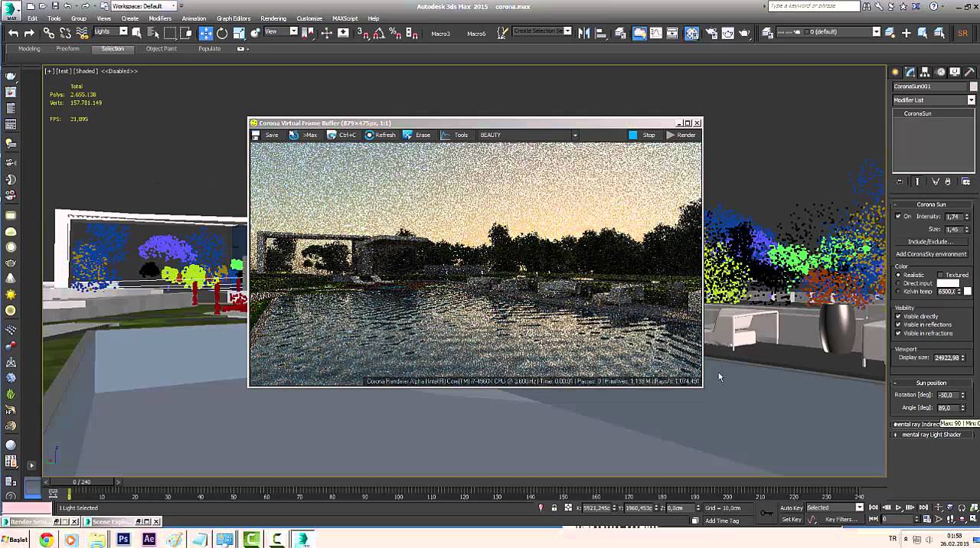Toggle Visible directly checkbox
980x548 pixels.
point(899,316)
